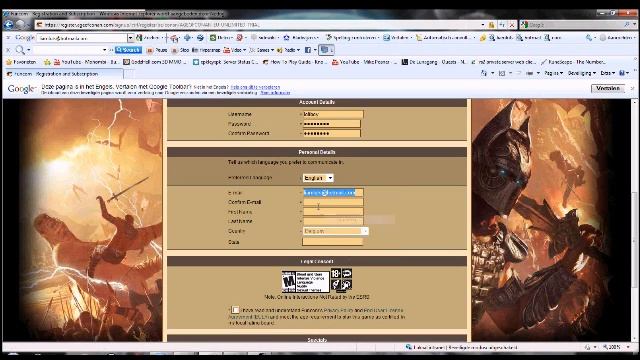
Task: Click the browser Forward arrow button
Action: coord(20,24)
